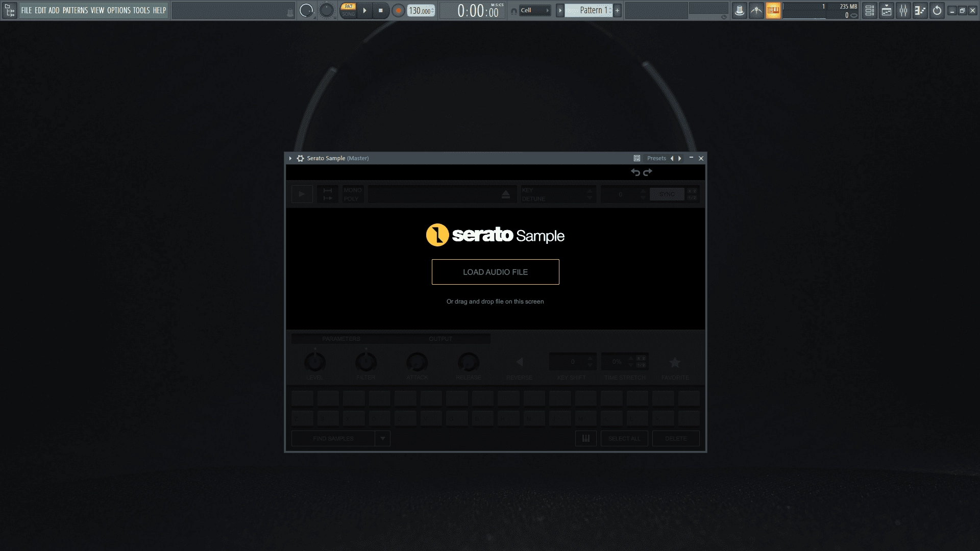Screen dimensions: 980x551
Task: Open the OPTIONS menu
Action: click(119, 10)
